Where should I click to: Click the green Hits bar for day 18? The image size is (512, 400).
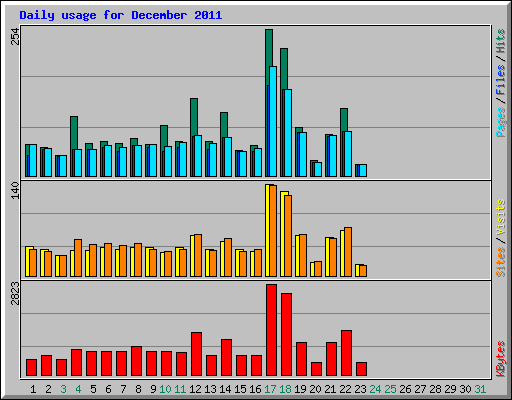pos(284,68)
